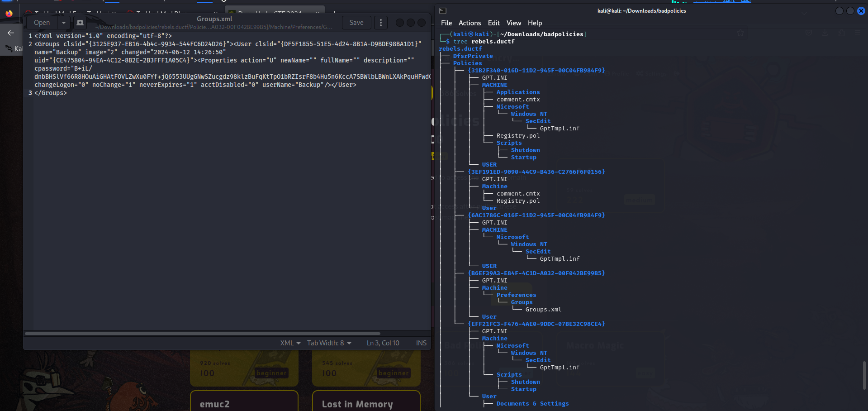The width and height of the screenshot is (868, 411).
Task: Open the terminal View menu
Action: [514, 23]
